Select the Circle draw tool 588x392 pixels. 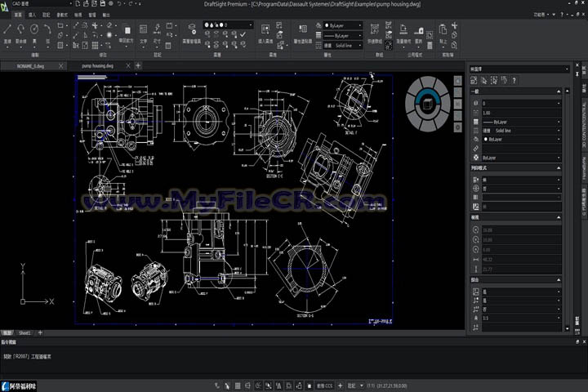34,29
